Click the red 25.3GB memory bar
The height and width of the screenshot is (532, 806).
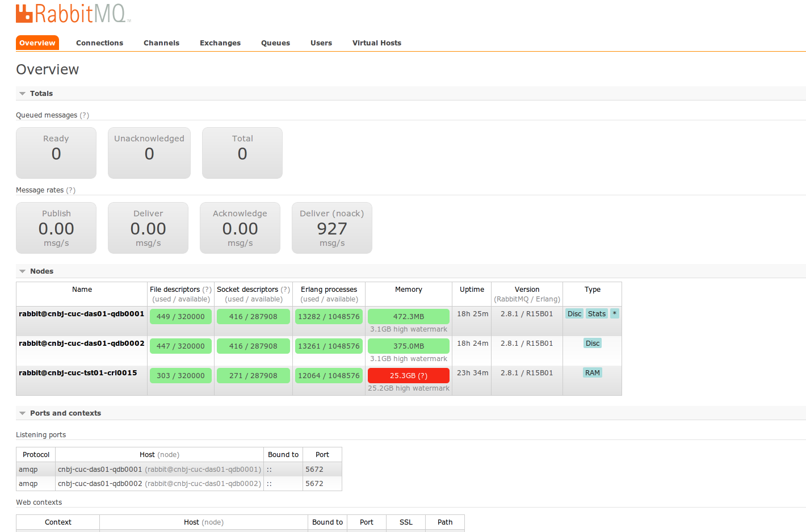(409, 375)
